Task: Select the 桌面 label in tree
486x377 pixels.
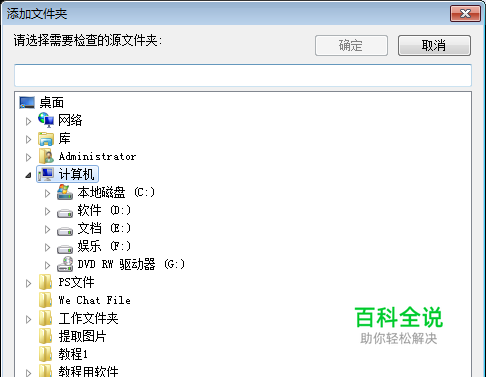Action: pos(52,103)
